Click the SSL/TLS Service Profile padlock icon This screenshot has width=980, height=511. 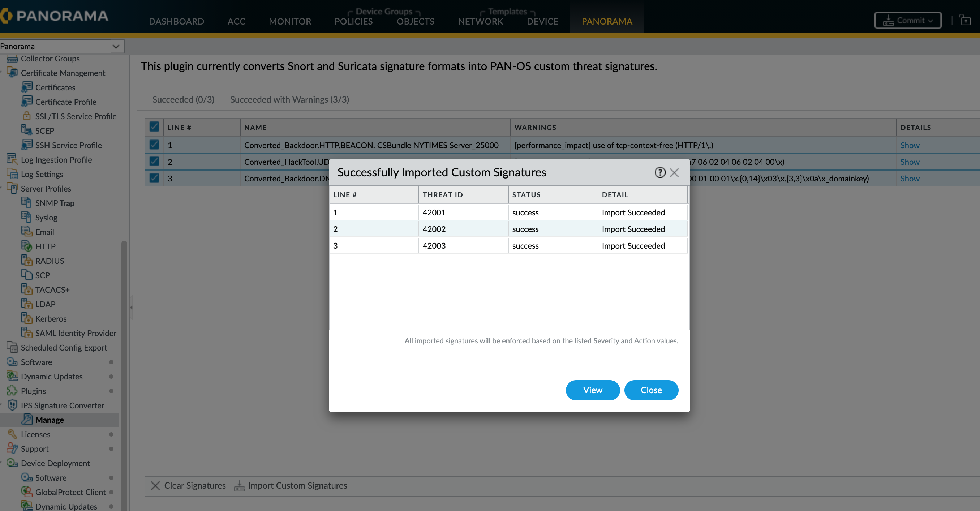(27, 116)
